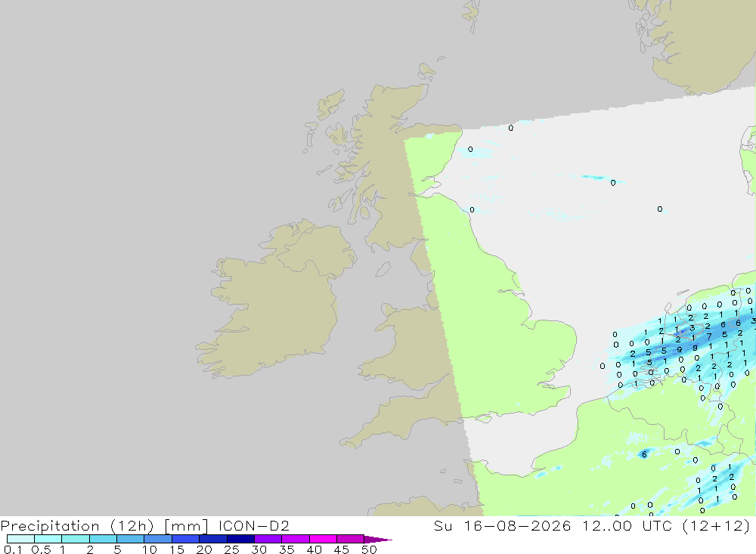Screen dimensions: 756x554
Task: Click the isolated '6' value over northern France
Action: click(x=644, y=454)
